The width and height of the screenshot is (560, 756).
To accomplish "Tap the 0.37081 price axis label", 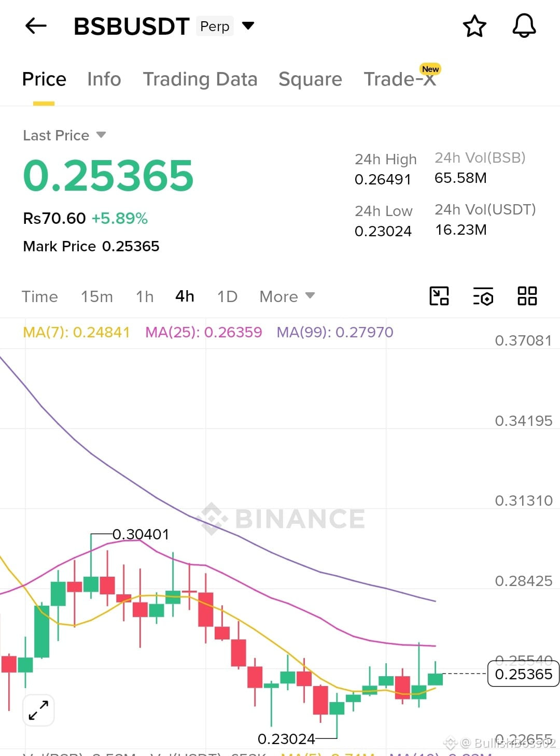I will point(523,340).
